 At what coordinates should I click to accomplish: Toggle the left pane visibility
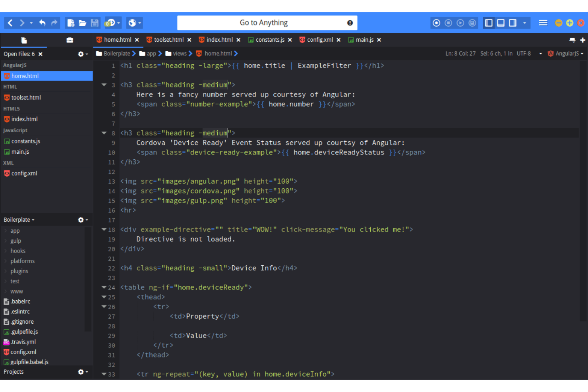489,23
